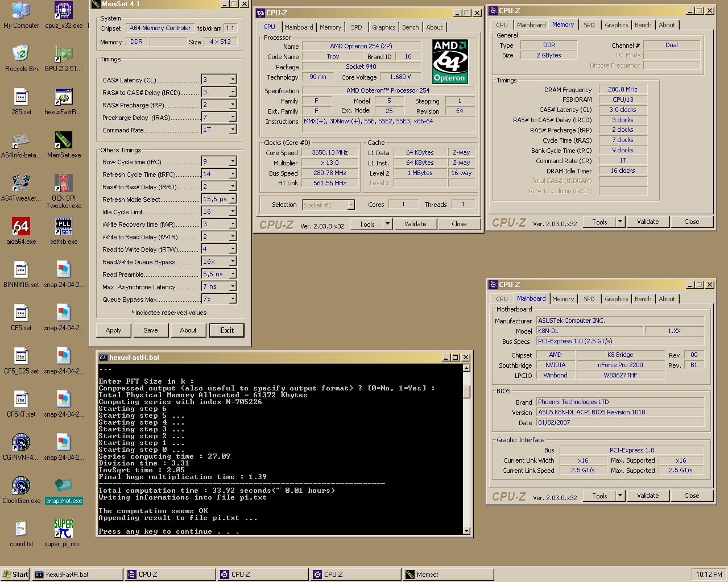Click Validate in the CPU-Z CPU window
This screenshot has height=582, width=728.
click(415, 224)
